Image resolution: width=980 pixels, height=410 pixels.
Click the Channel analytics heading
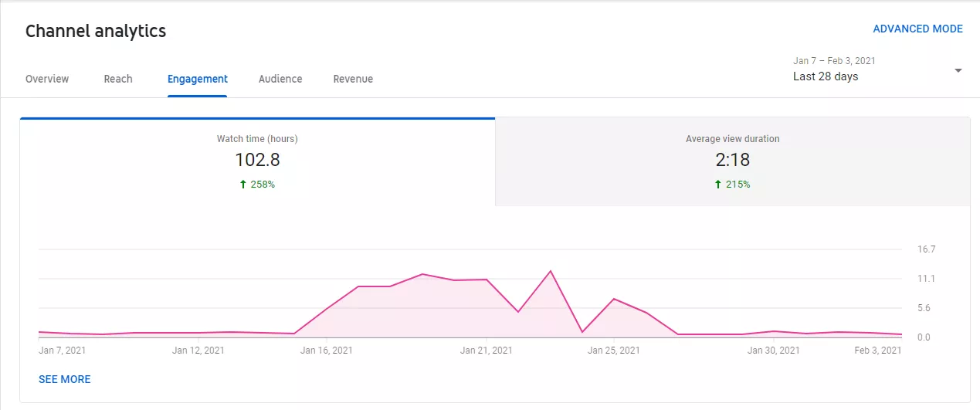pyautogui.click(x=96, y=32)
